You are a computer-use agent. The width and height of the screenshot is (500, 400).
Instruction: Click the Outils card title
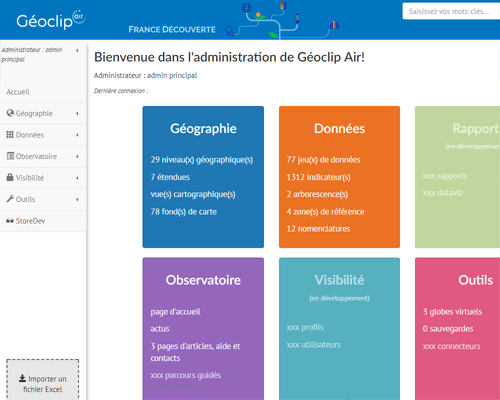(x=475, y=280)
